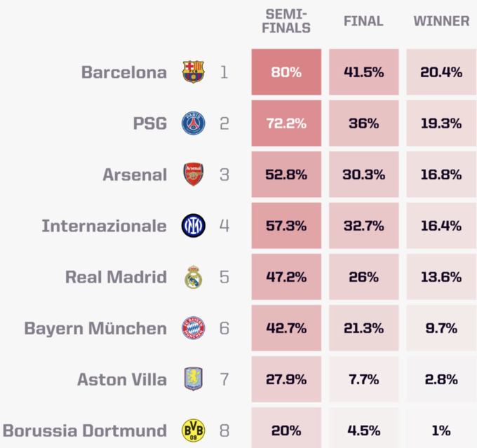The image size is (477, 448).
Task: Click the PSG club crest
Action: 194,123
